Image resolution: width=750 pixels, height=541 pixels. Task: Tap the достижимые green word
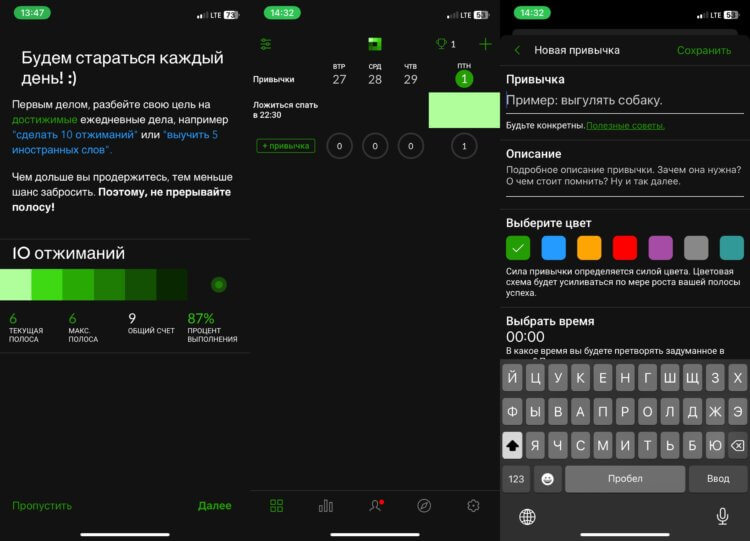(x=44, y=120)
